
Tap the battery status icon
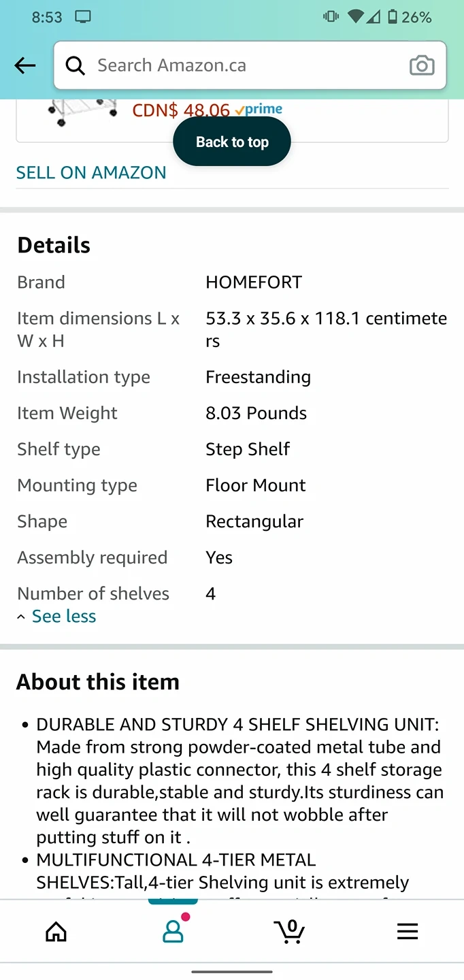pos(393,17)
